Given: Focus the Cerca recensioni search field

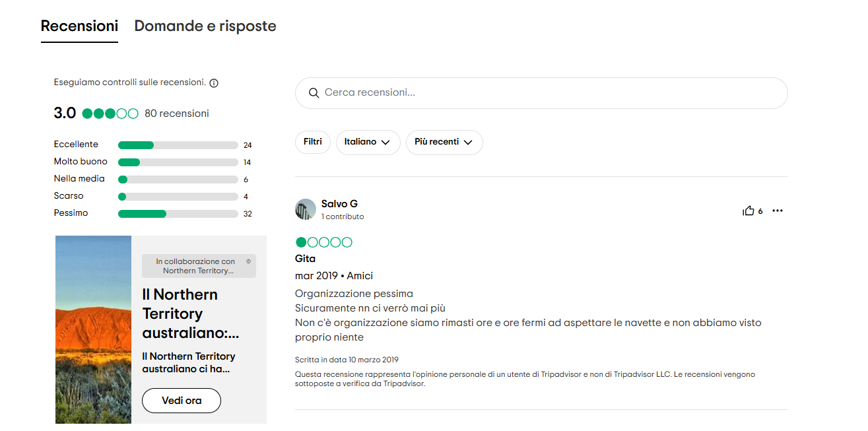Looking at the screenshot, I should coord(548,93).
